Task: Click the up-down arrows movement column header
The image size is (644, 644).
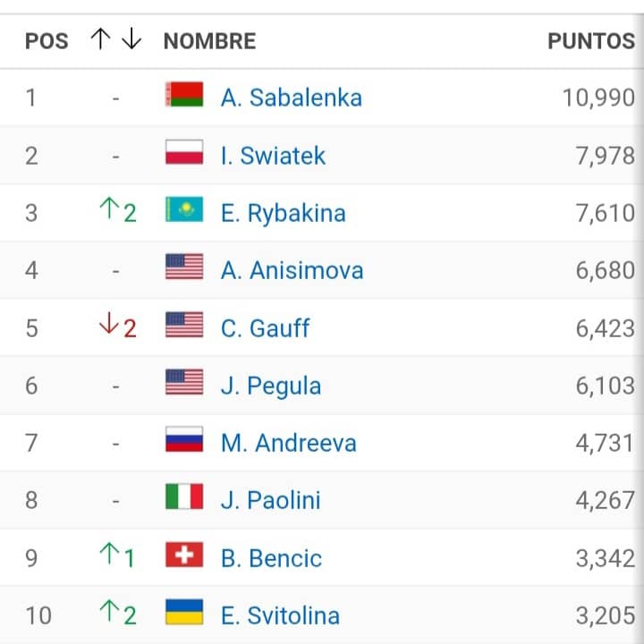Action: [116, 40]
